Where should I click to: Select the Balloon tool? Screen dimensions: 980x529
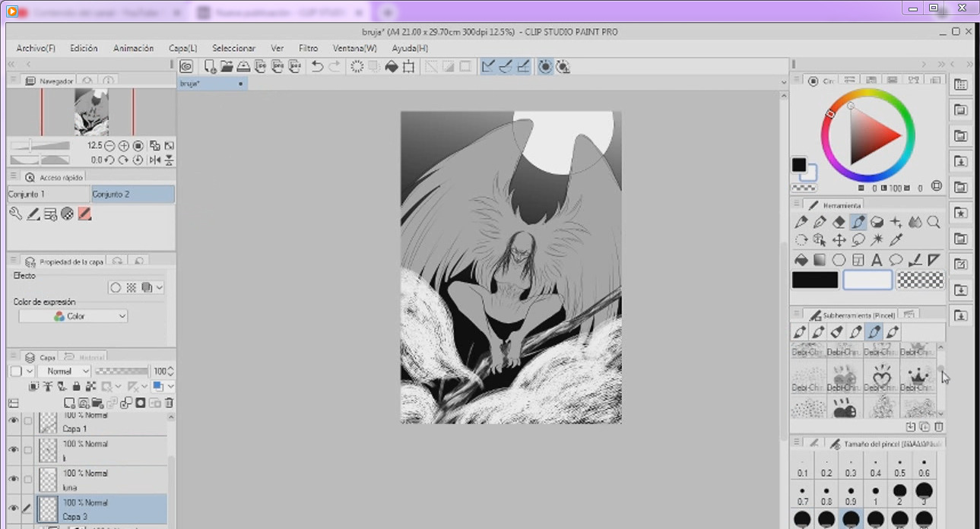896,260
